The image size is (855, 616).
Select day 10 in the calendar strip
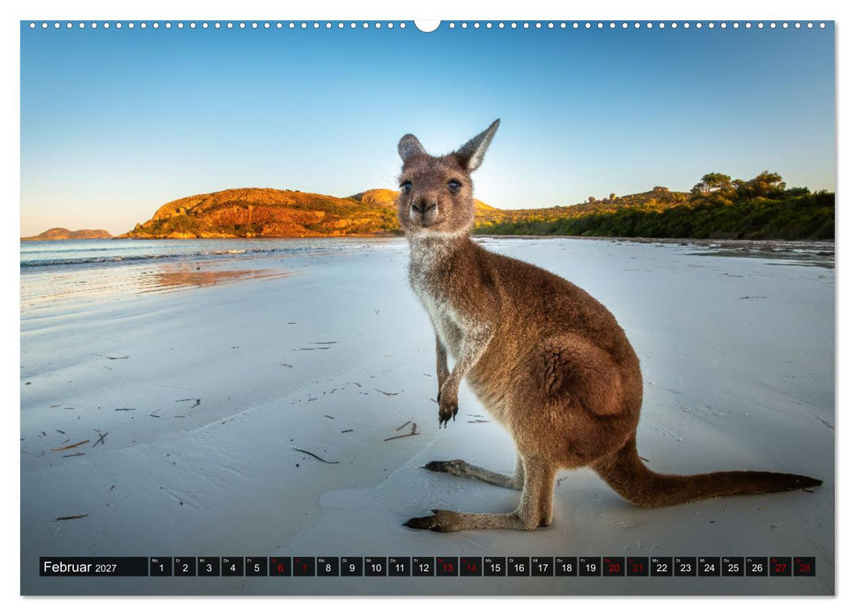pos(376,567)
